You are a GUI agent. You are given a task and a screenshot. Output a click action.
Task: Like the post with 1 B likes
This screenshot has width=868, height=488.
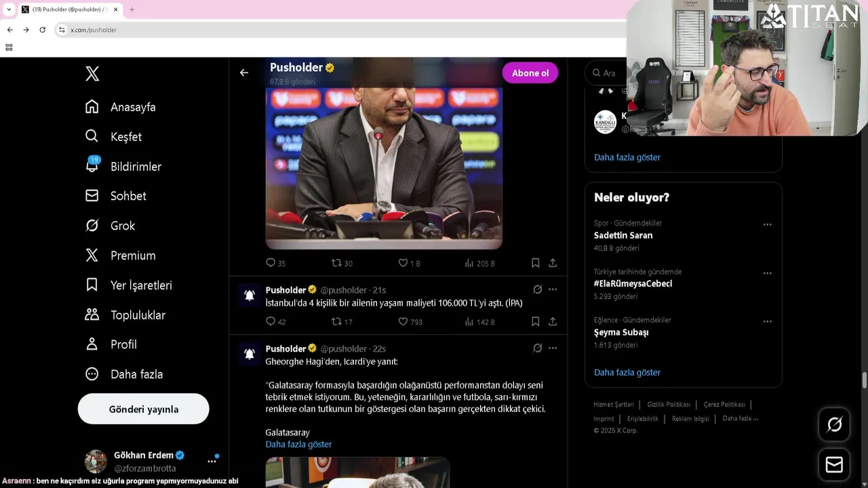[409, 263]
